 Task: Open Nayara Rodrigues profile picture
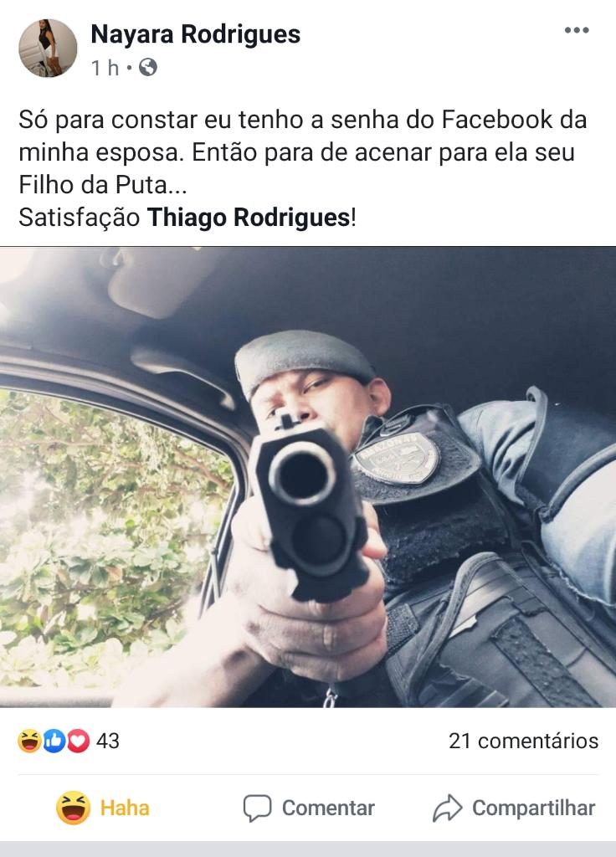(48, 48)
